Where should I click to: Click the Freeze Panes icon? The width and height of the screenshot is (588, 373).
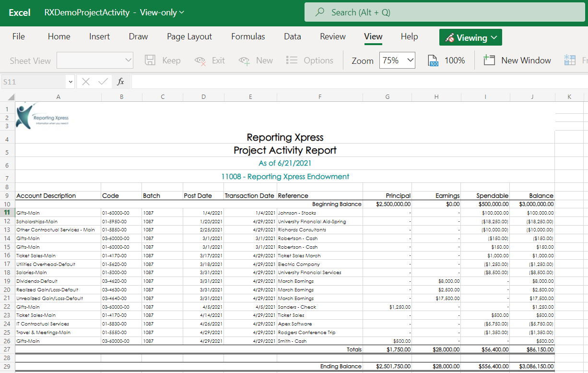(x=570, y=60)
